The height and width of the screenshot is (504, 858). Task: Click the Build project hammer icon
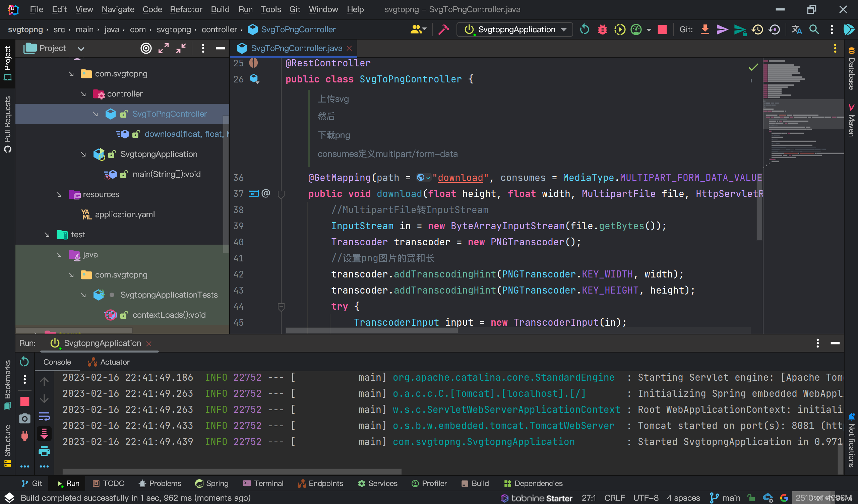(x=444, y=29)
